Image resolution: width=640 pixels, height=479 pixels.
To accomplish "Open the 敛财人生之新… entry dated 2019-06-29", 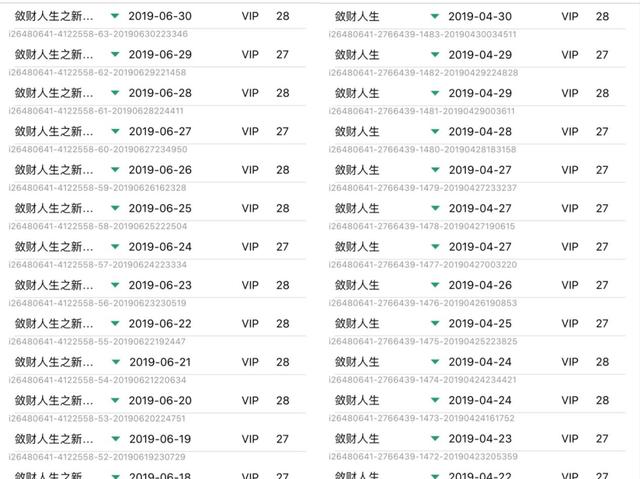I will click(55, 55).
